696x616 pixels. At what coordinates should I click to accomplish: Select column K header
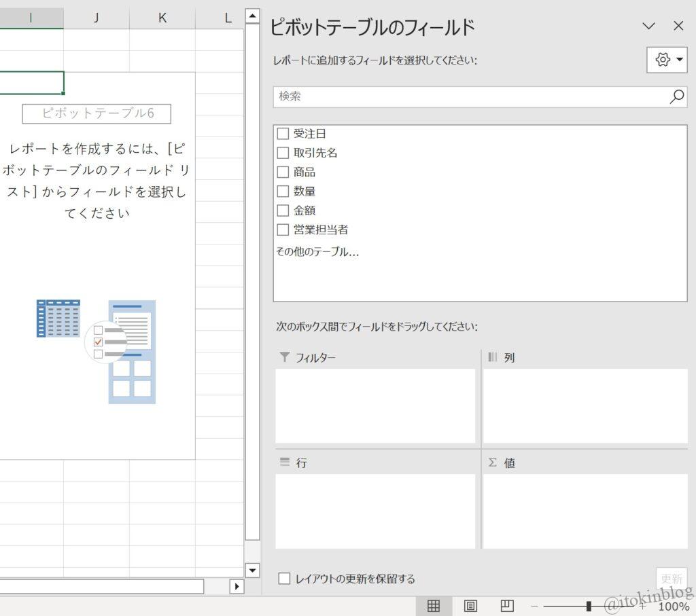pos(162,18)
